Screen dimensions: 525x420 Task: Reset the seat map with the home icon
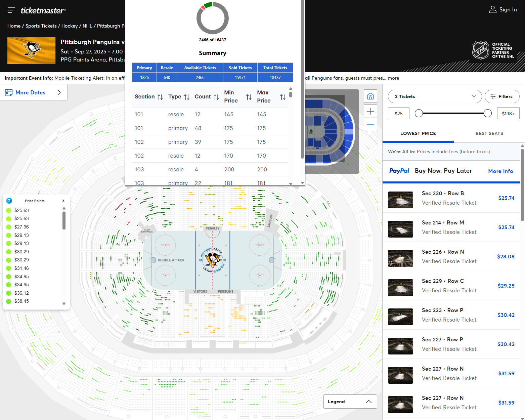(x=370, y=96)
